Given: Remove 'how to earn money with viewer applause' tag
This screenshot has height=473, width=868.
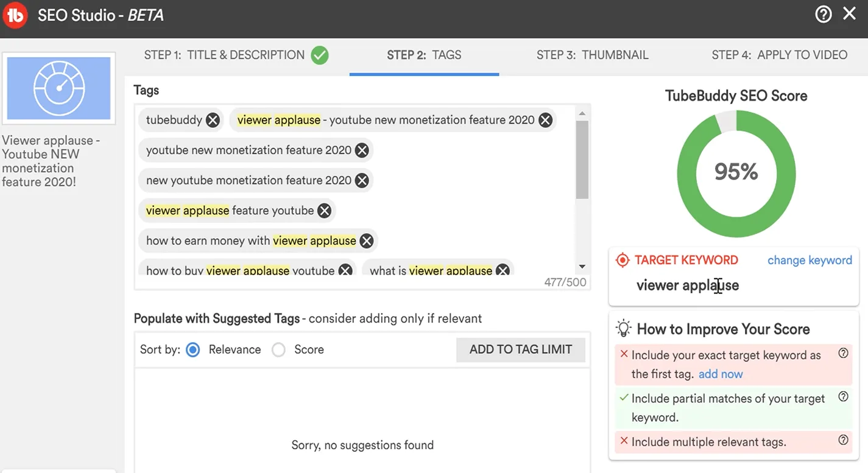Looking at the screenshot, I should pos(366,240).
